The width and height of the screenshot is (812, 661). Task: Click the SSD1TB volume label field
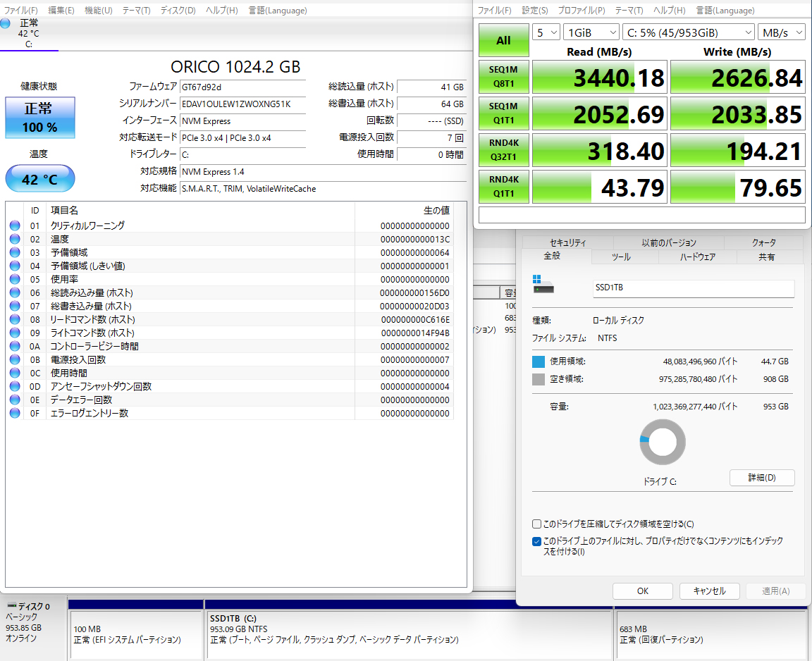694,288
